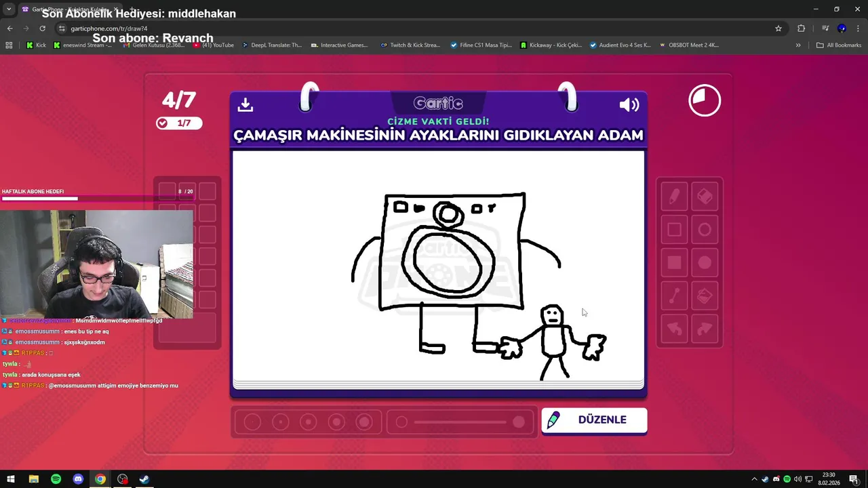Screen dimensions: 868x488
Task: Open the media controls icon in toolbar
Action: 825,28
